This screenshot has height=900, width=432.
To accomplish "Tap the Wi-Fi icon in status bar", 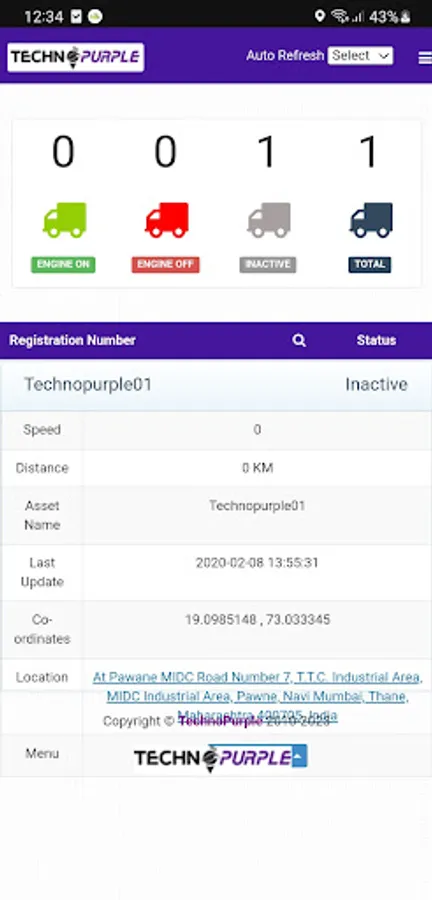I will coord(340,16).
